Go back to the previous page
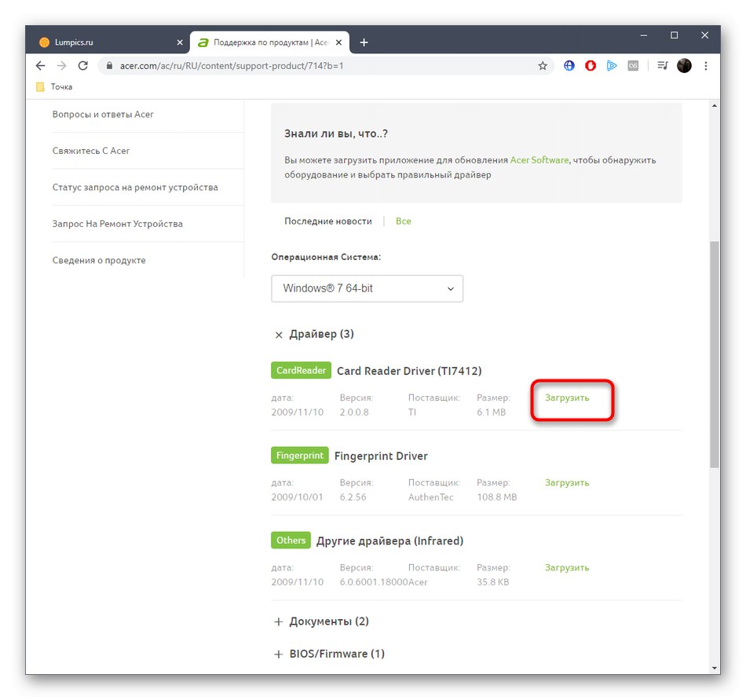Screen dimensions: 746x700 point(40,66)
